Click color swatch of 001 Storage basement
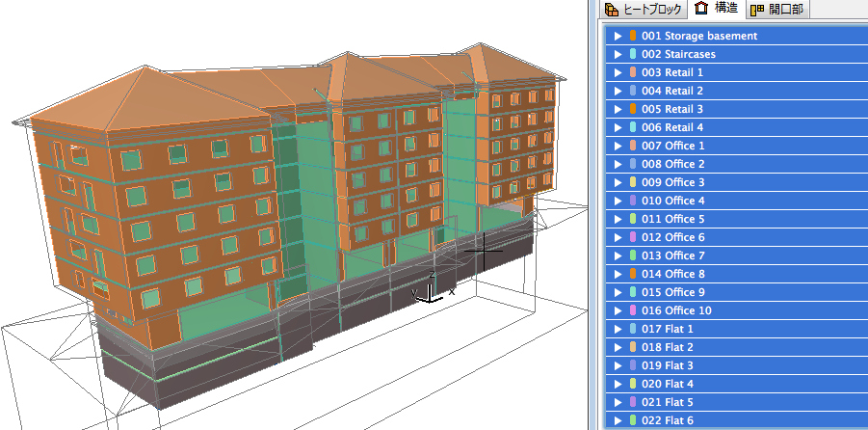 [x=633, y=36]
